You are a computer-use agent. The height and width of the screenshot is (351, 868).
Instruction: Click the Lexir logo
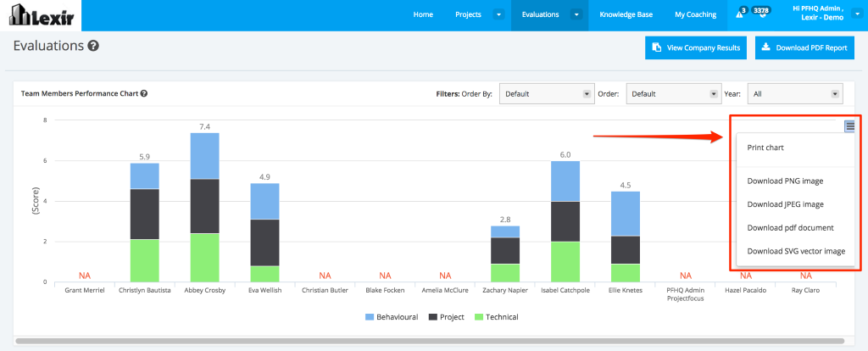tap(41, 15)
